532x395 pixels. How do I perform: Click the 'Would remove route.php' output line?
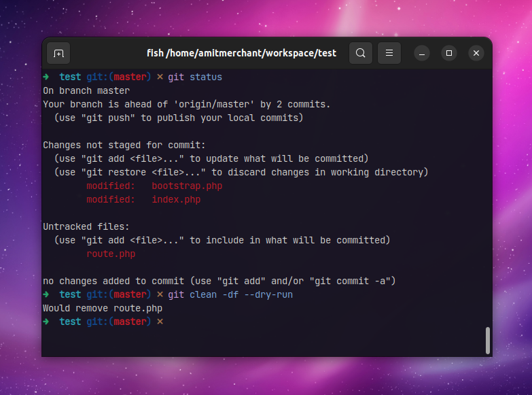pyautogui.click(x=103, y=308)
